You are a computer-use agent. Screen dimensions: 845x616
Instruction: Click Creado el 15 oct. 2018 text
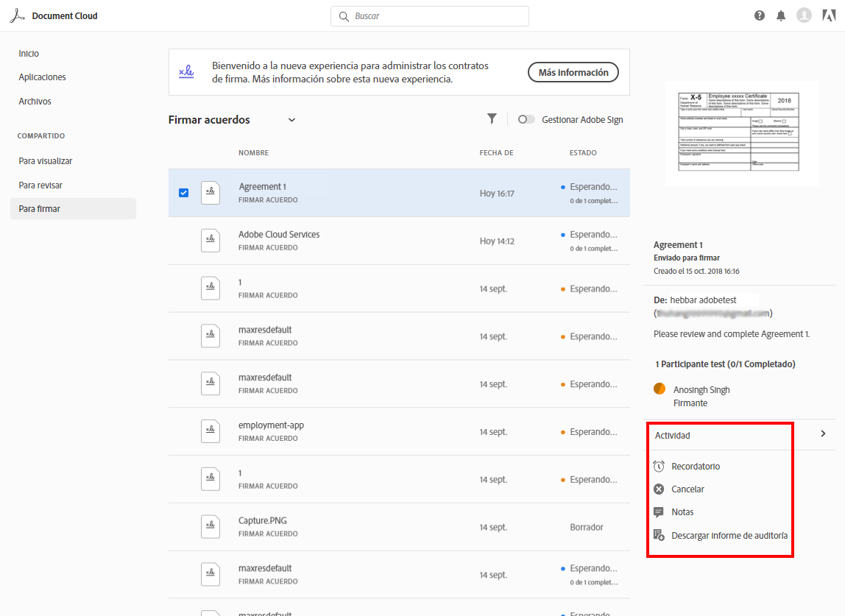(696, 271)
